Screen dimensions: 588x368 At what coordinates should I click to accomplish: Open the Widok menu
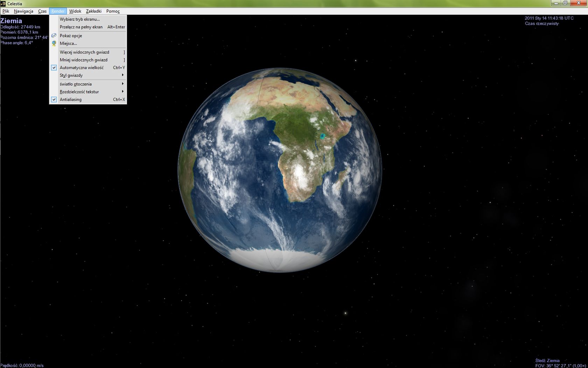(x=75, y=11)
